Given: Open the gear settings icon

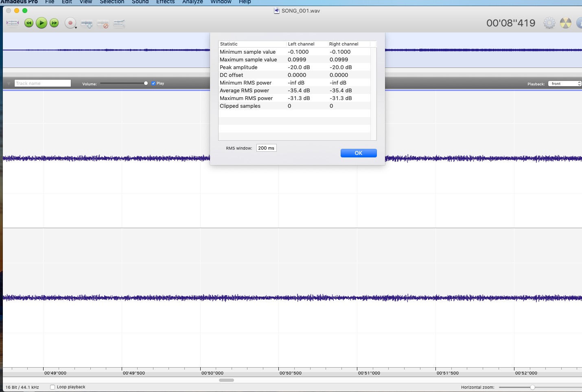Looking at the screenshot, I should point(549,23).
